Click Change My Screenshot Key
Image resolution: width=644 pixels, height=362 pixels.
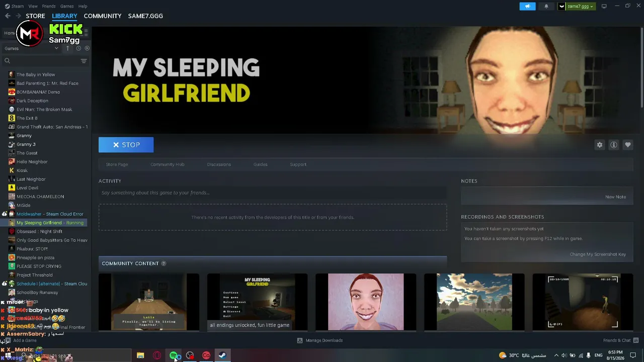(x=598, y=254)
